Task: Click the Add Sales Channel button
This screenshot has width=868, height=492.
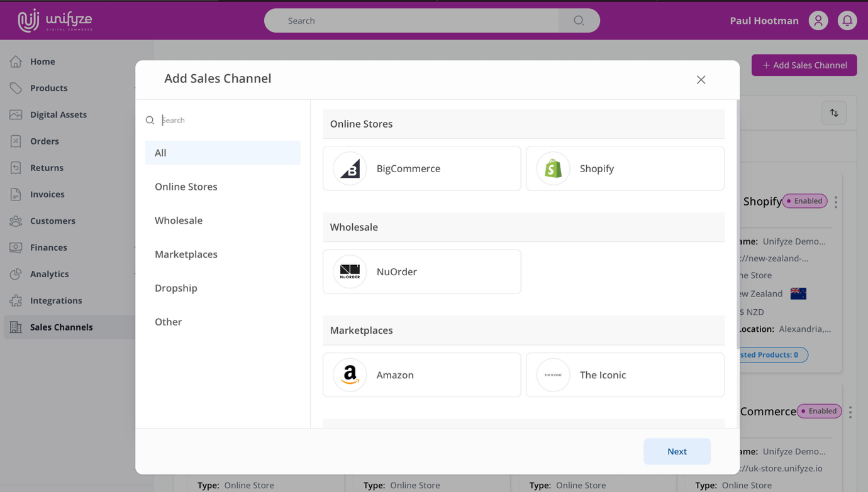Action: (x=804, y=65)
